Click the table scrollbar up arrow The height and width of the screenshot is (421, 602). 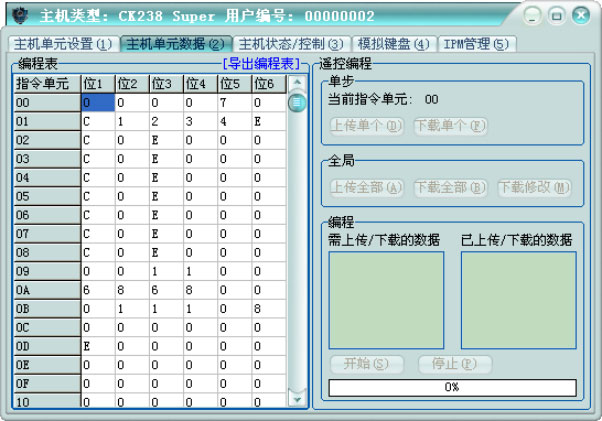pos(296,84)
